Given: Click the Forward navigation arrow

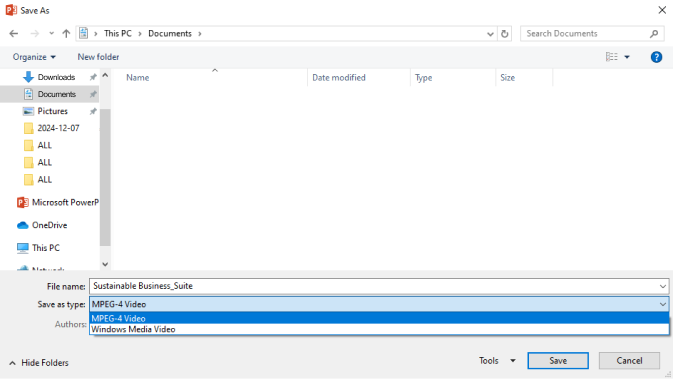Looking at the screenshot, I should pyautogui.click(x=35, y=33).
